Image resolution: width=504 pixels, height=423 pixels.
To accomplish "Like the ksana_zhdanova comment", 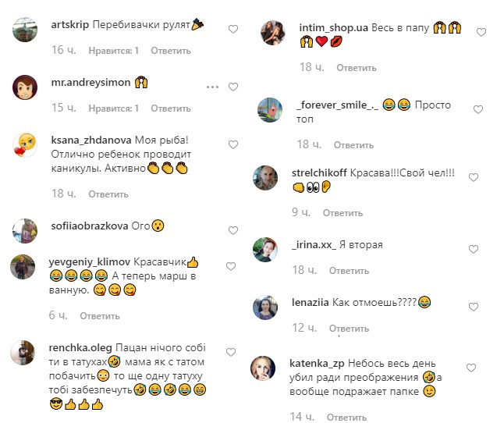I will (233, 145).
